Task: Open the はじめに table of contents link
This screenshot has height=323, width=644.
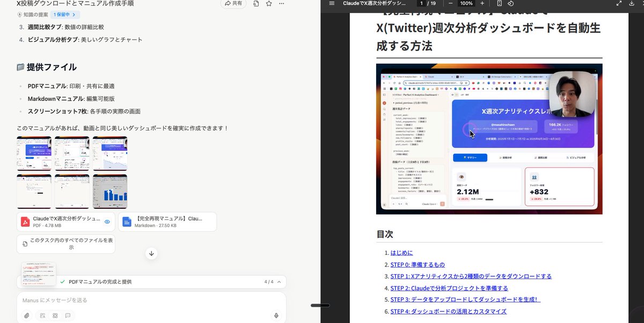Action: 402,253
